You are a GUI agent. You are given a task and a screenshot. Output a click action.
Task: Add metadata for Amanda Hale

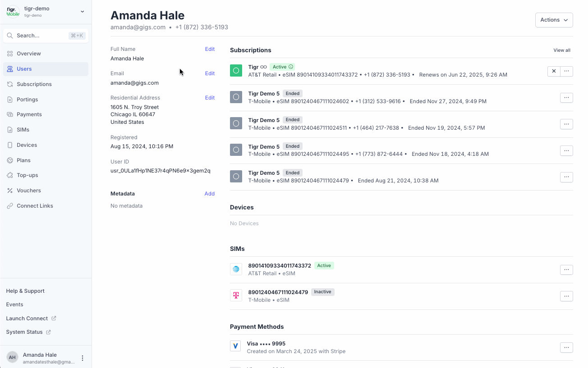point(210,194)
